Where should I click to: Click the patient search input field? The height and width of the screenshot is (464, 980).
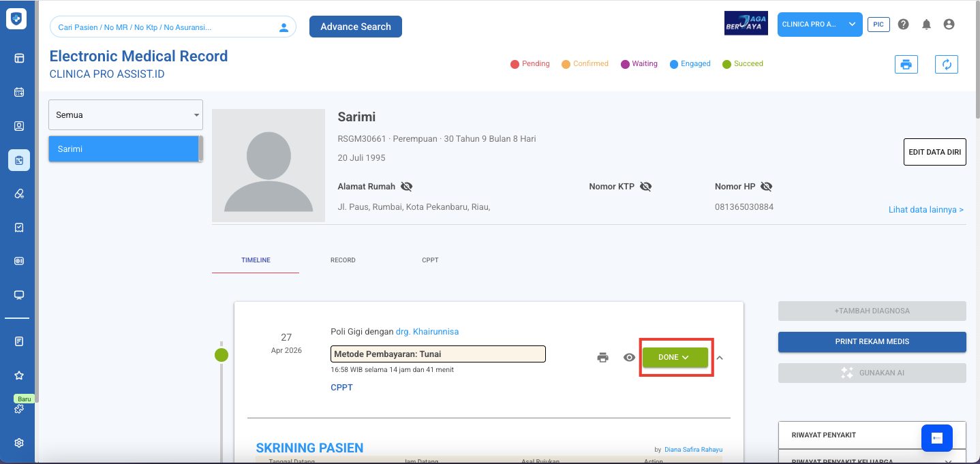click(x=164, y=27)
